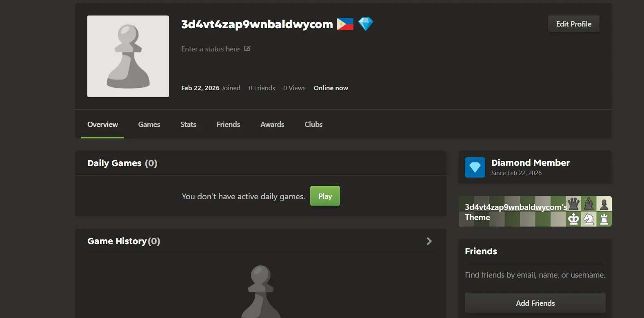644x318 pixels.
Task: Click the edit status pencil icon
Action: 247,49
